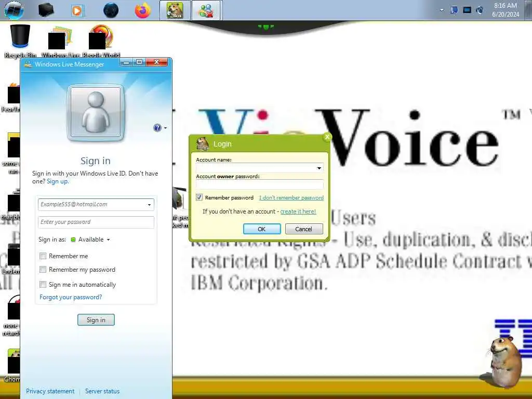The height and width of the screenshot is (399, 532).
Task: Open the volume tray icon
Action: pyautogui.click(x=480, y=10)
